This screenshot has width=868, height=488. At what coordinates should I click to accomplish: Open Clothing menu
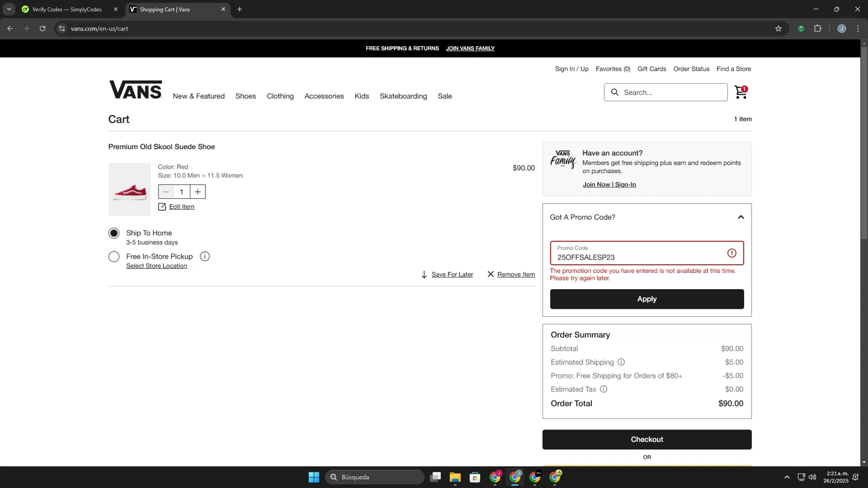280,96
